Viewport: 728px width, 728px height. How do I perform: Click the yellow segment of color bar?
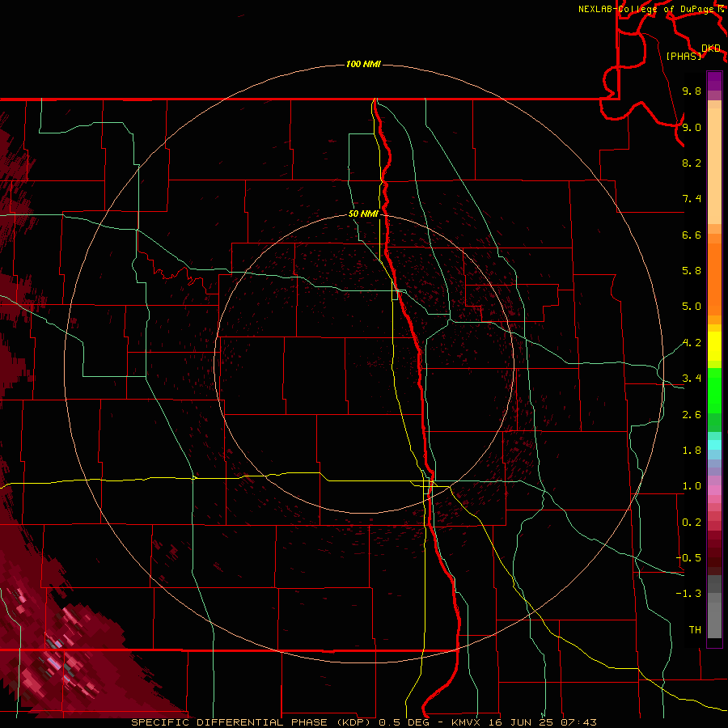click(x=714, y=346)
